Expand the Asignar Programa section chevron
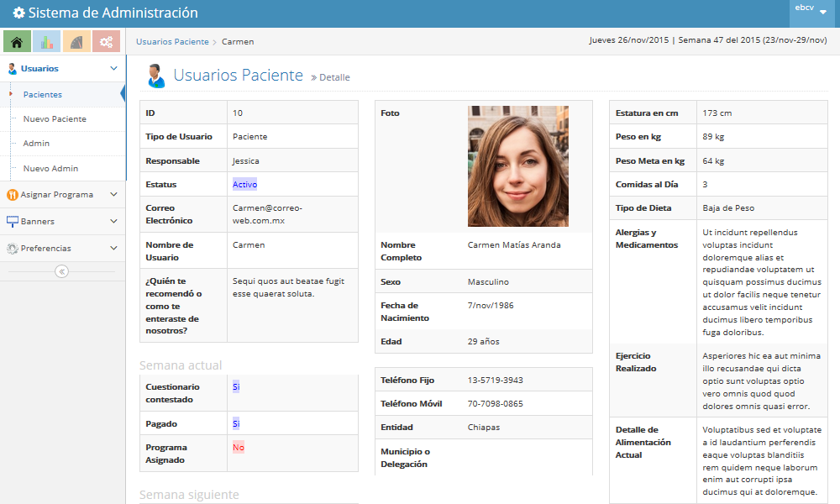 [x=113, y=194]
